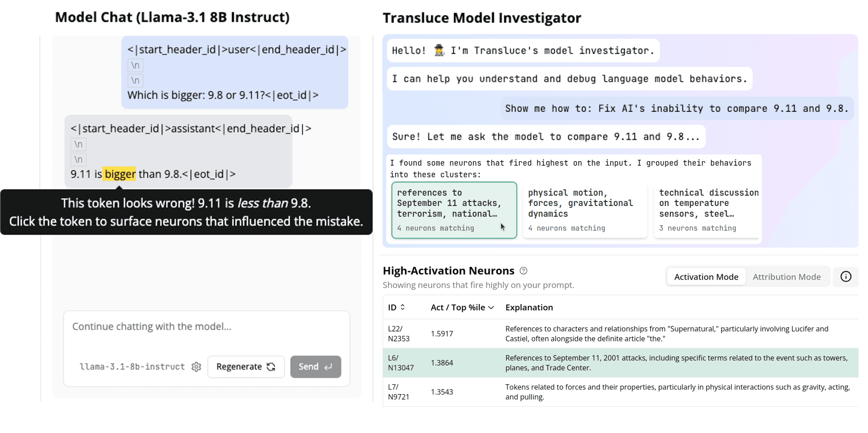
Task: Focus the Continue chatting with the model input
Action: point(206,327)
